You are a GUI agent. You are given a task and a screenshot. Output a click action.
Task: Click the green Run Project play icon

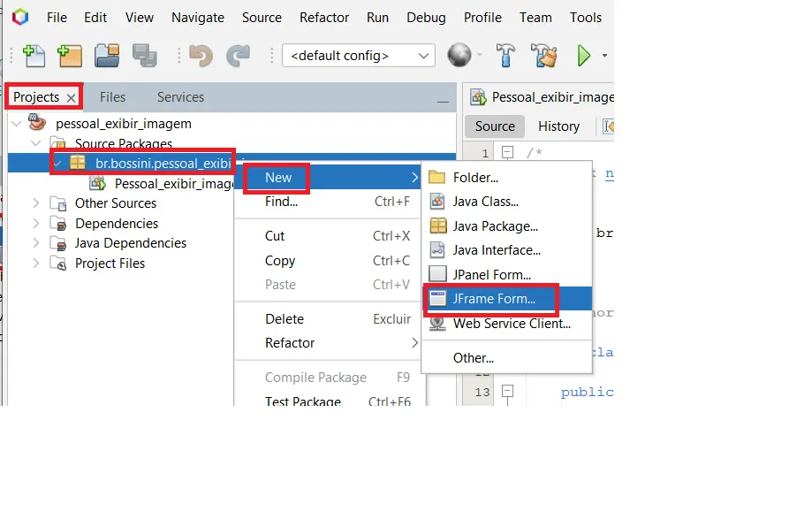coord(584,56)
